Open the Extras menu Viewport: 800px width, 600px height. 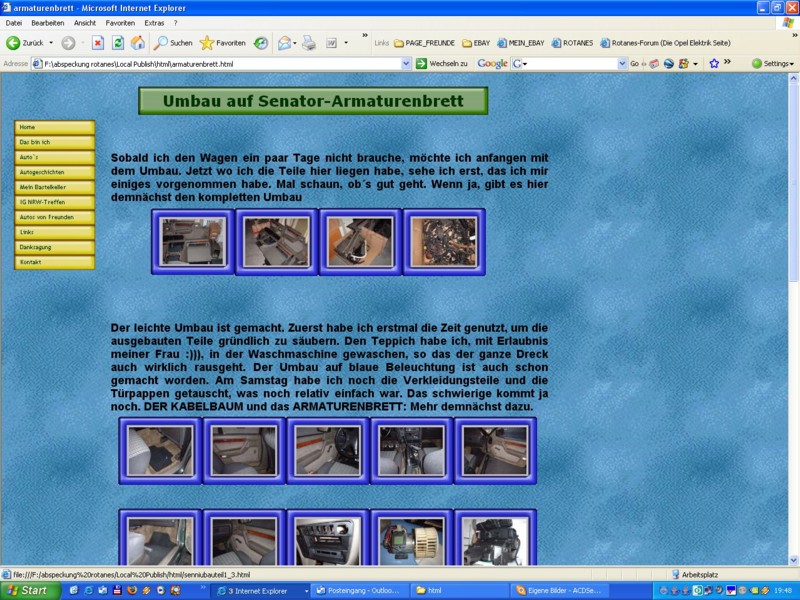click(154, 22)
